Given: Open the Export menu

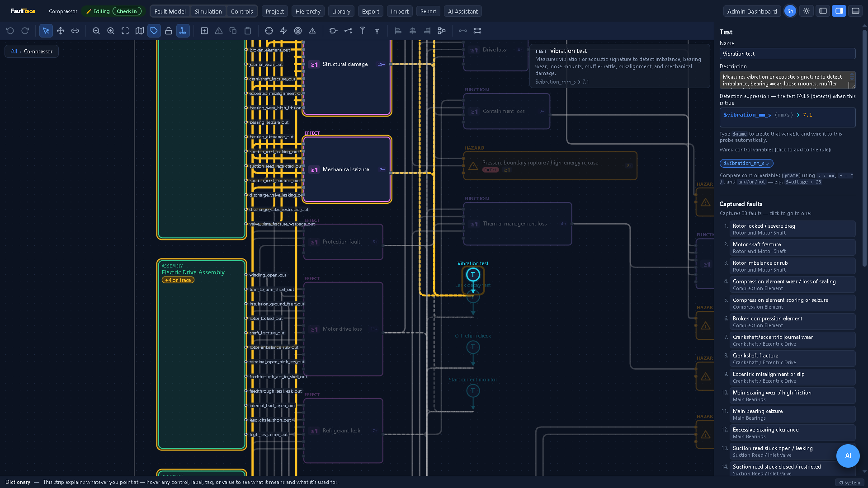Looking at the screenshot, I should (x=371, y=11).
